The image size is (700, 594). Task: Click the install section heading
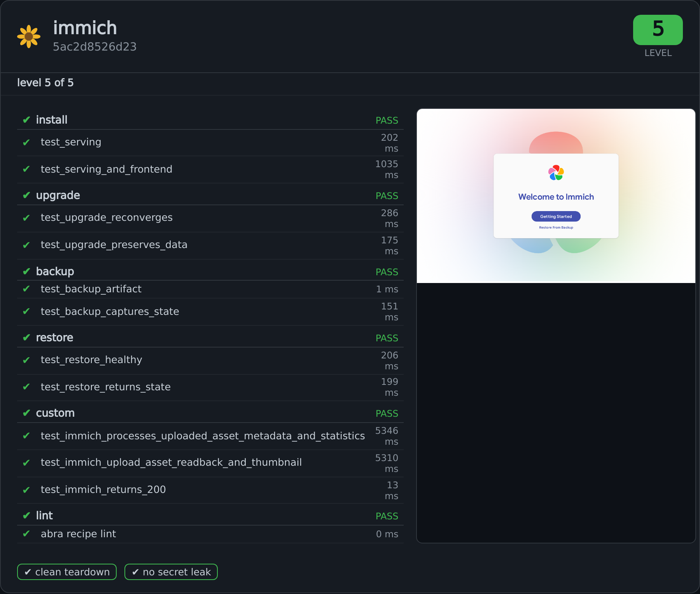[x=52, y=120]
